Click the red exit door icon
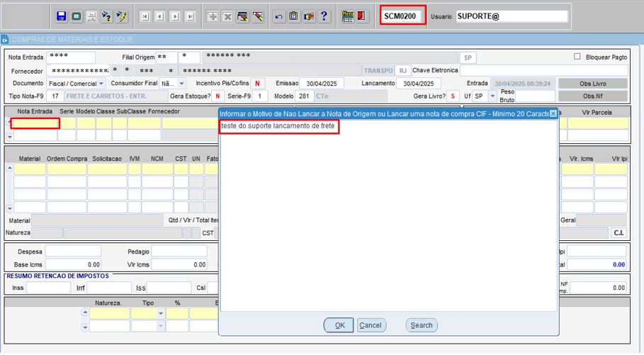644x355 pixels. click(x=362, y=16)
